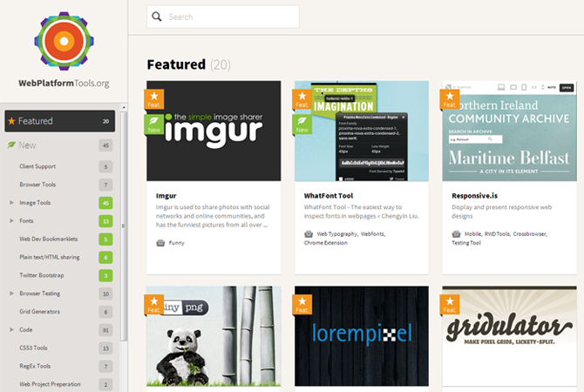
Task: Open CSS3 Tools category
Action: [33, 348]
